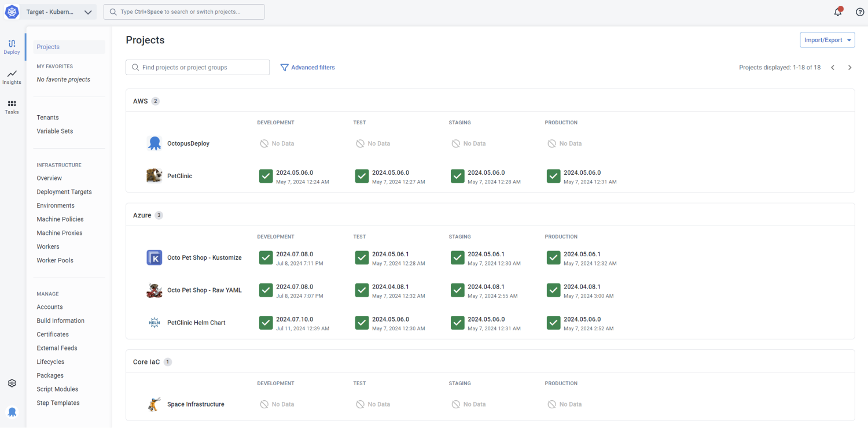Select the PetClinic Helm Chart helm icon
Image resolution: width=868 pixels, height=428 pixels.
[x=154, y=322]
